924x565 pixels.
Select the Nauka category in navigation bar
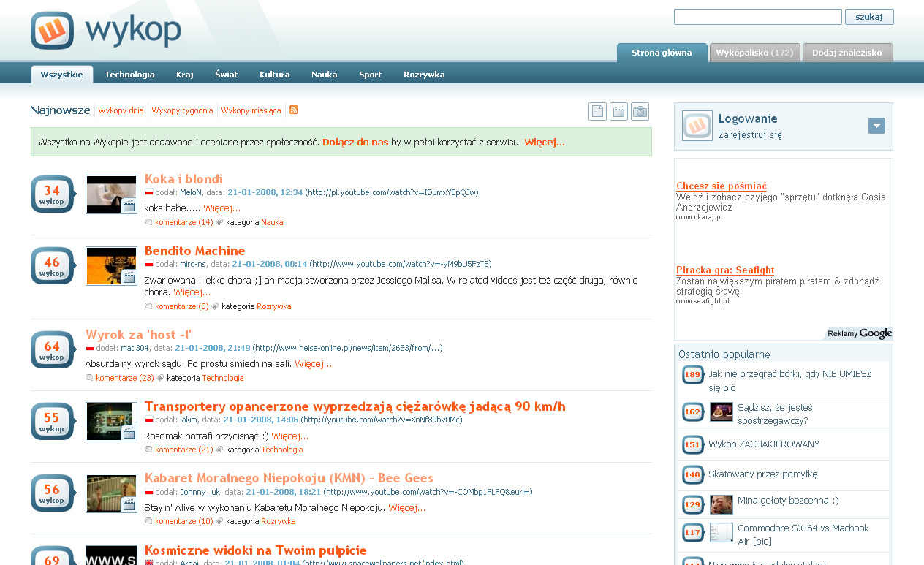point(325,75)
